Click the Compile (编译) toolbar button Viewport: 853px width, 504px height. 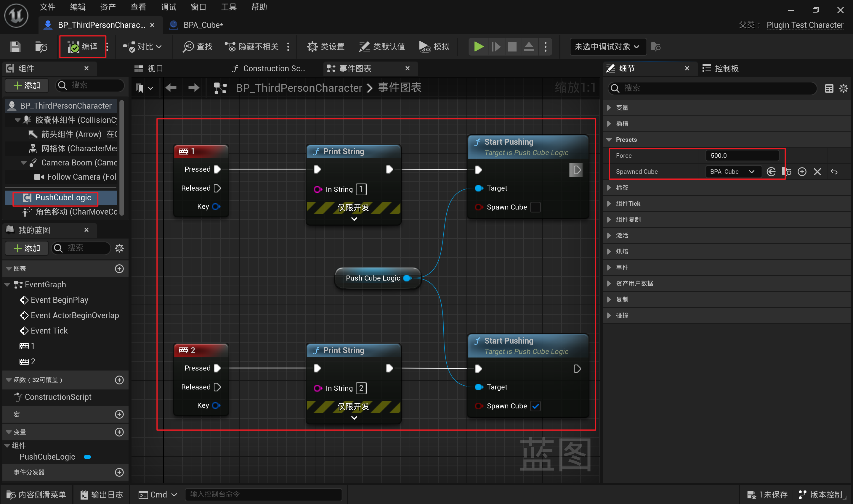(x=83, y=46)
